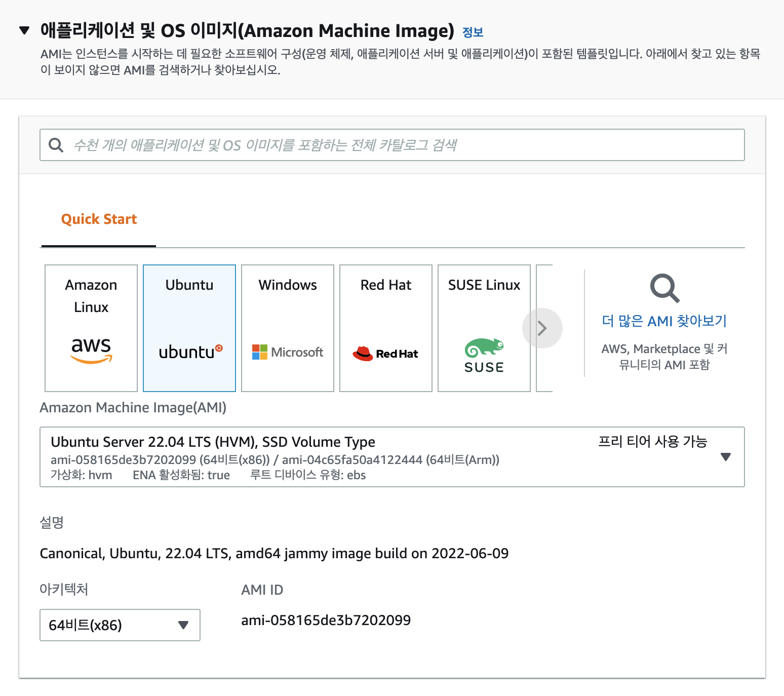
Task: Click the AWS logo in Amazon Linux card
Action: point(91,350)
